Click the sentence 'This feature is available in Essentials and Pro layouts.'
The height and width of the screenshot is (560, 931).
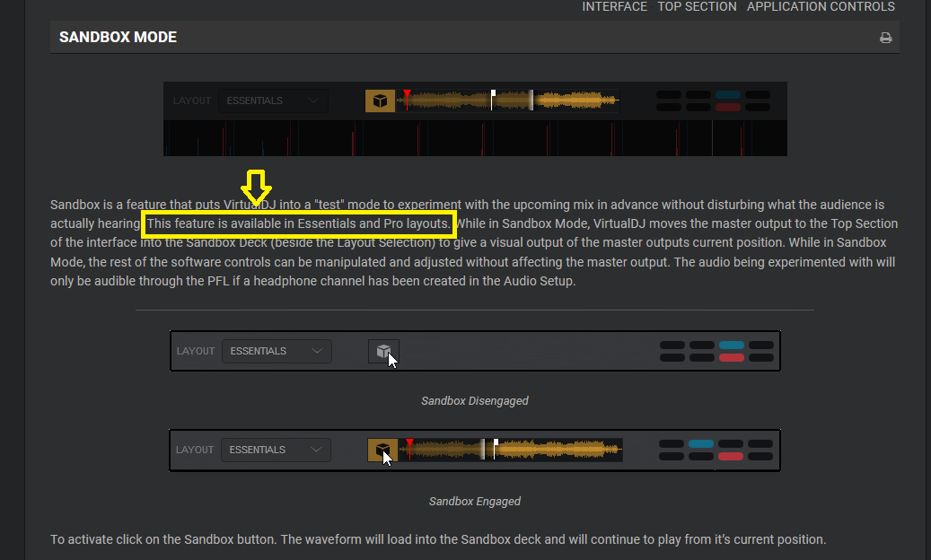pyautogui.click(x=299, y=223)
